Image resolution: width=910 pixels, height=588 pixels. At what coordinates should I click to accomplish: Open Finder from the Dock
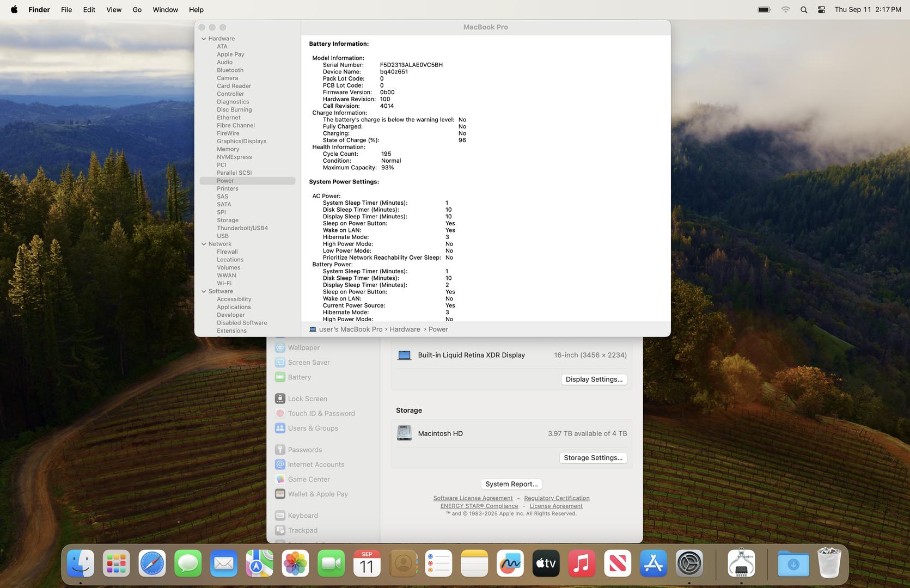80,563
